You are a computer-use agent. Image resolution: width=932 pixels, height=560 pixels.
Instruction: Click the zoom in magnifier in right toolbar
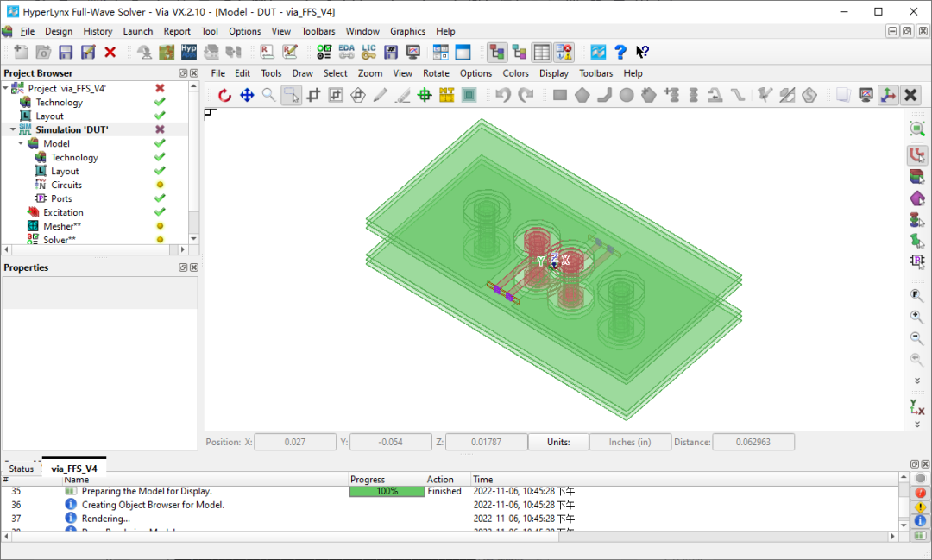tap(917, 317)
